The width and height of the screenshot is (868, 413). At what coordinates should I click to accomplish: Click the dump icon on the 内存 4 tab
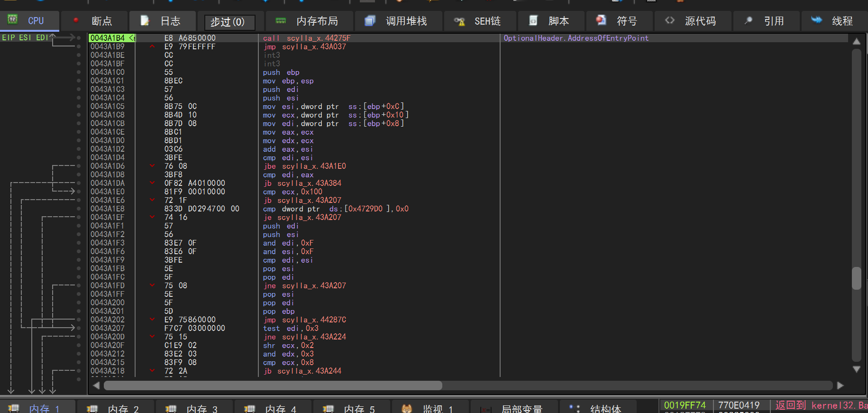coord(250,408)
